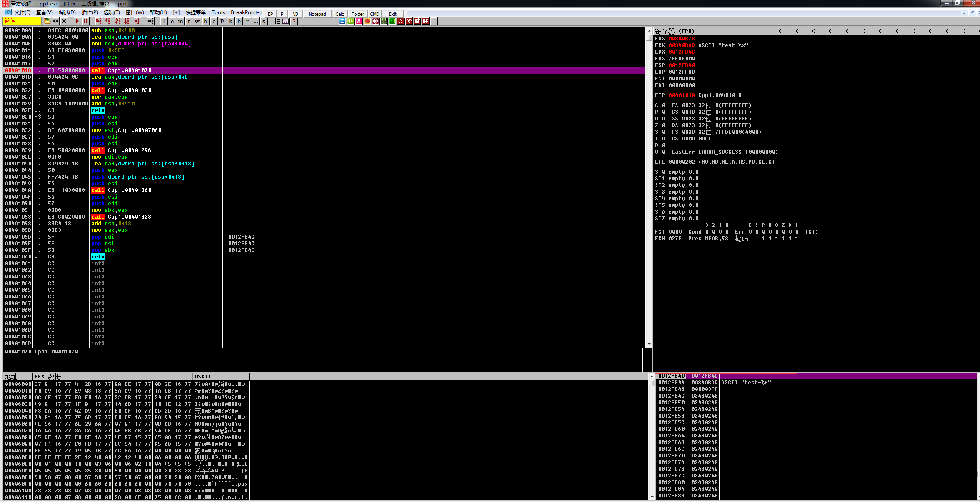Click the Go to address arrow icon
This screenshot has height=502, width=980.
(x=151, y=21)
